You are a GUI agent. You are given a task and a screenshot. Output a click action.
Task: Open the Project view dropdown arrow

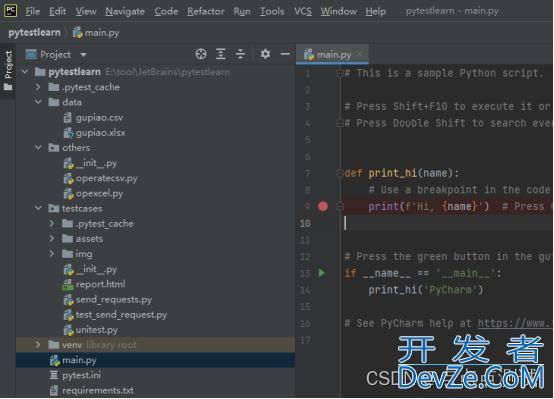pos(83,55)
